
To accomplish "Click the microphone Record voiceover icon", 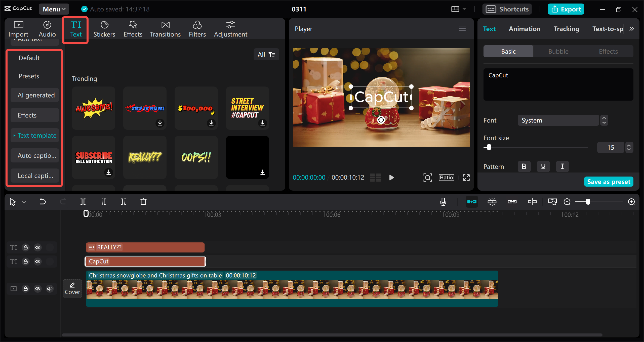I will pyautogui.click(x=443, y=202).
